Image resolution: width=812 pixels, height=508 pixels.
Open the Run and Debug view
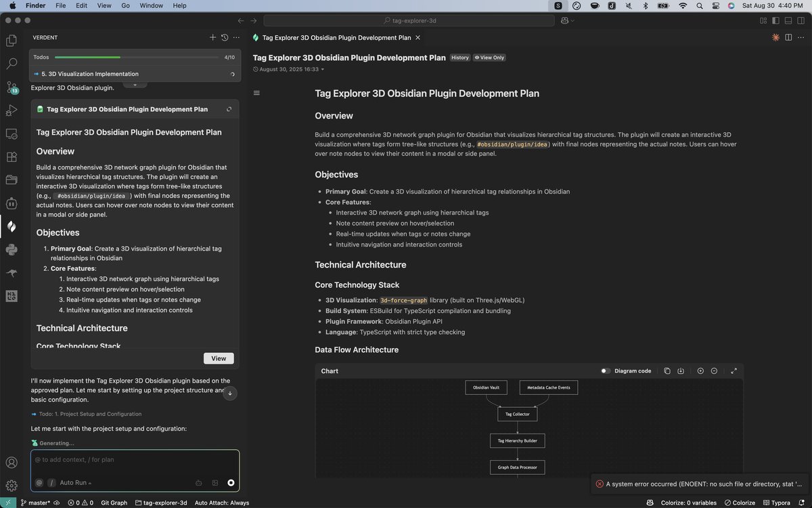pos(12,110)
